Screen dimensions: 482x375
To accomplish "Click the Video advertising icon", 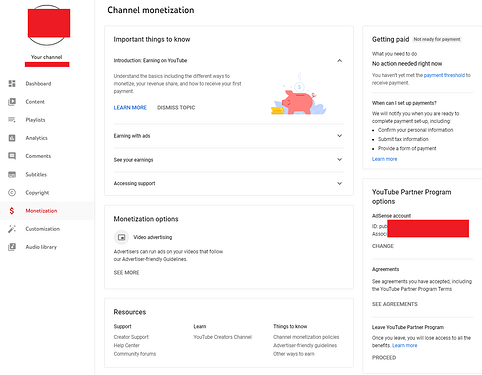I will pyautogui.click(x=122, y=237).
